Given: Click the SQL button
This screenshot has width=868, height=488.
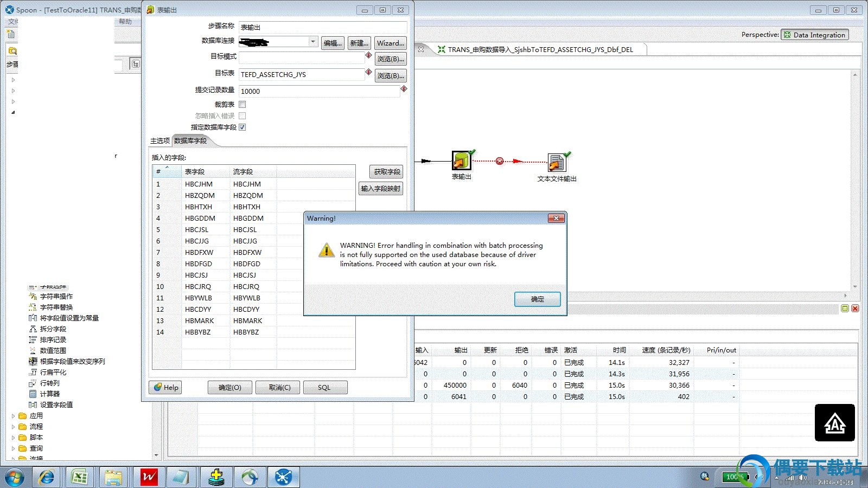Looking at the screenshot, I should click(324, 387).
